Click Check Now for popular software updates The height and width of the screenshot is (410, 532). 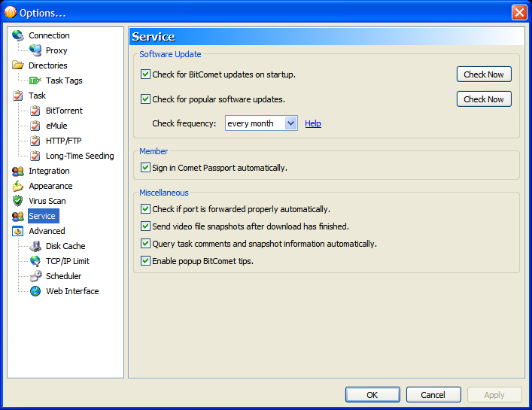(x=484, y=99)
